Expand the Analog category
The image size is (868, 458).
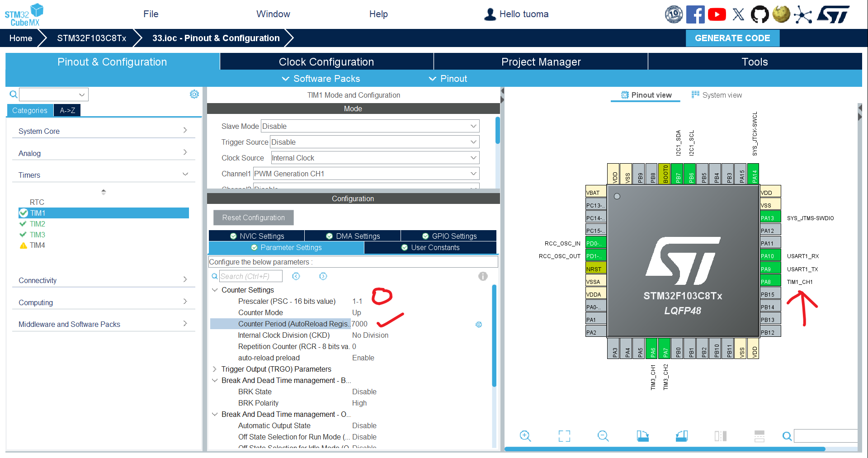coord(104,153)
